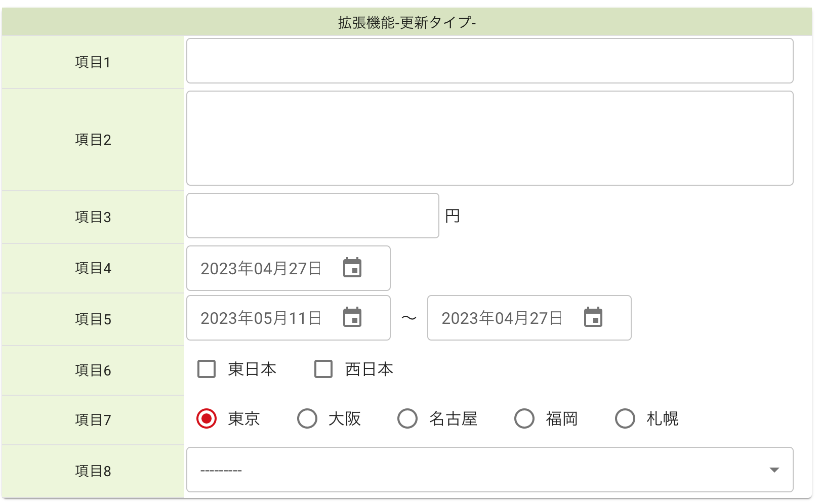Check the 西日本 checkbox

pyautogui.click(x=323, y=369)
